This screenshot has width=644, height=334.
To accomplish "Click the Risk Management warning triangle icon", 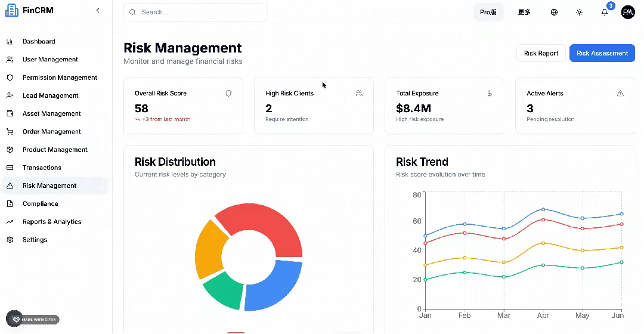I will (10, 185).
